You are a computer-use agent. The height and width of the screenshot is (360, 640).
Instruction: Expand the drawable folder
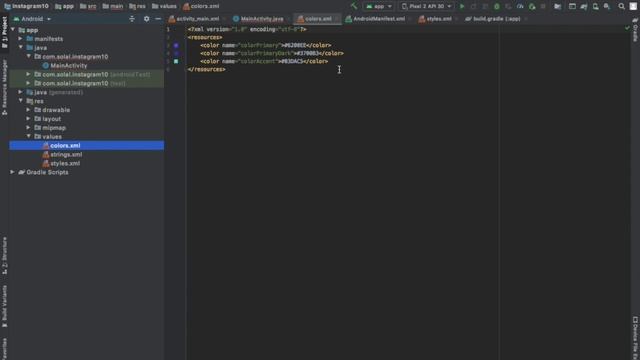coord(29,110)
